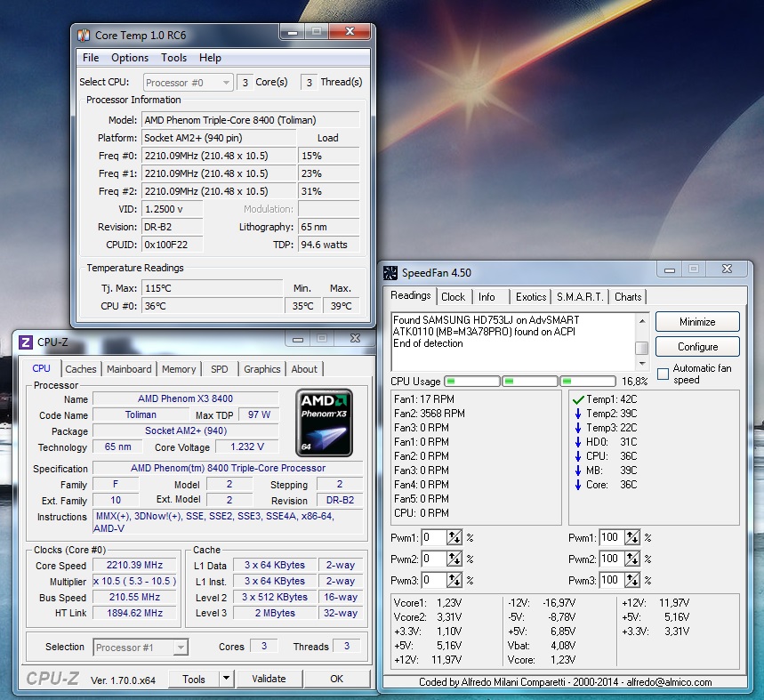Open the Core Temp Help menu
This screenshot has width=764, height=700.
[210, 58]
